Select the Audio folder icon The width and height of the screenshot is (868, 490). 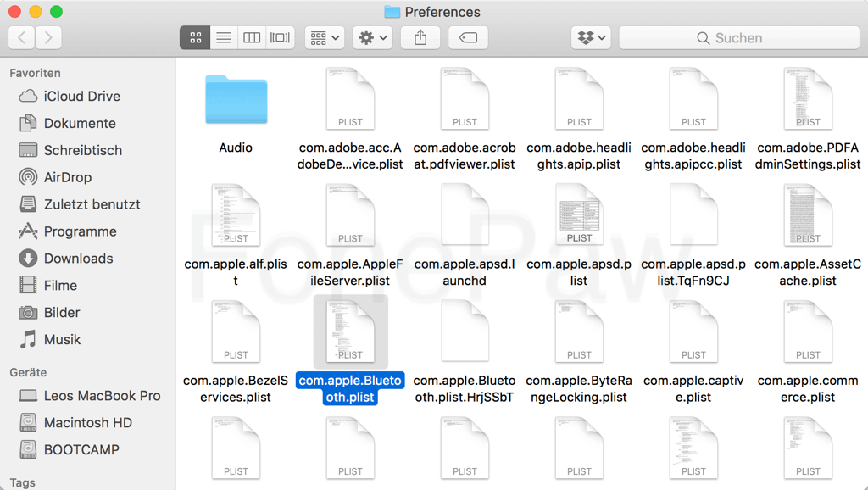pos(236,99)
